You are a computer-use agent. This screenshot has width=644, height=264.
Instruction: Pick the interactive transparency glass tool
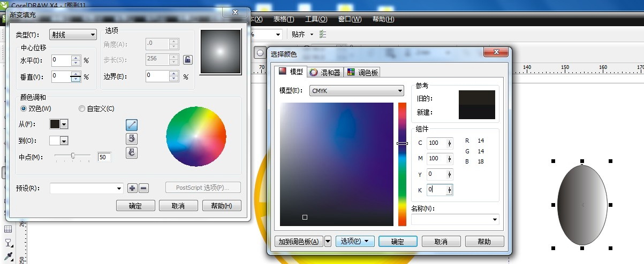(8, 243)
